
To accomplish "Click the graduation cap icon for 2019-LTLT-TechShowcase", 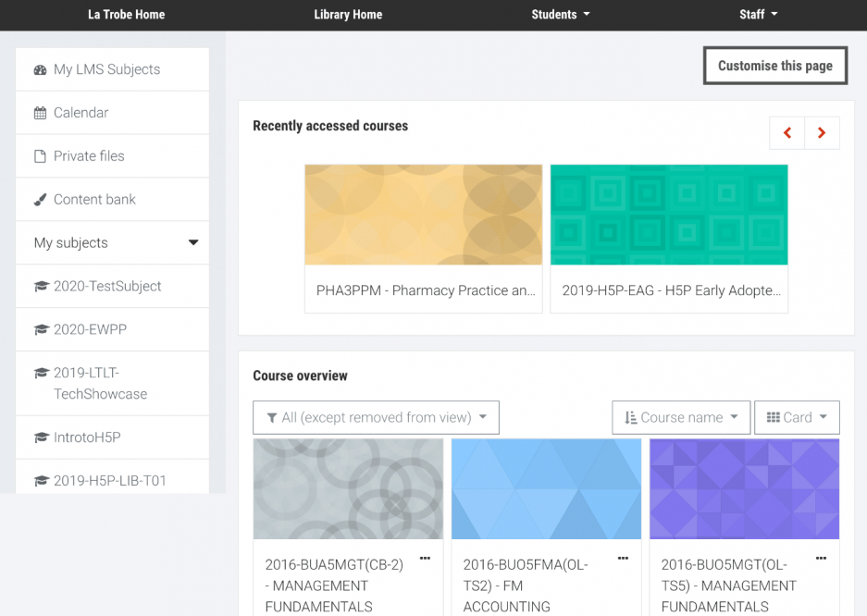I will click(42, 373).
